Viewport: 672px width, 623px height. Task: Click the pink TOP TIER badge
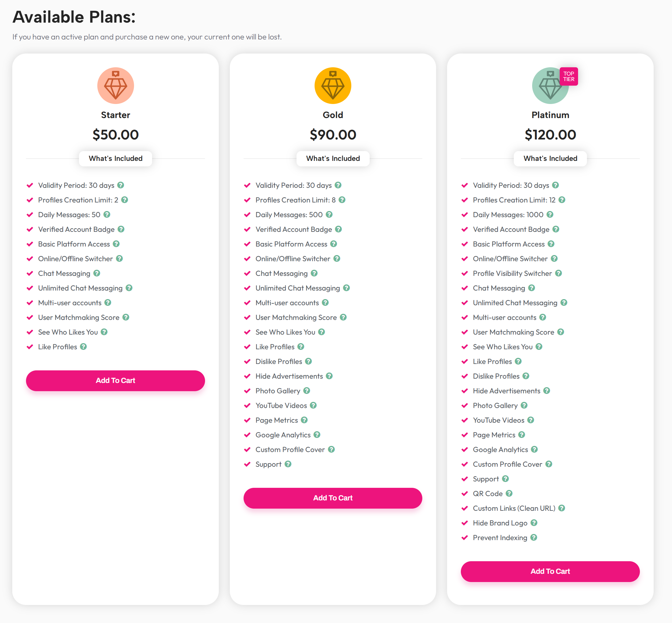pos(569,76)
